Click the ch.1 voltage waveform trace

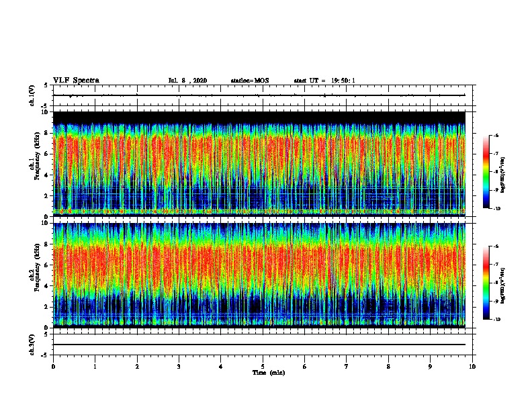259,95
